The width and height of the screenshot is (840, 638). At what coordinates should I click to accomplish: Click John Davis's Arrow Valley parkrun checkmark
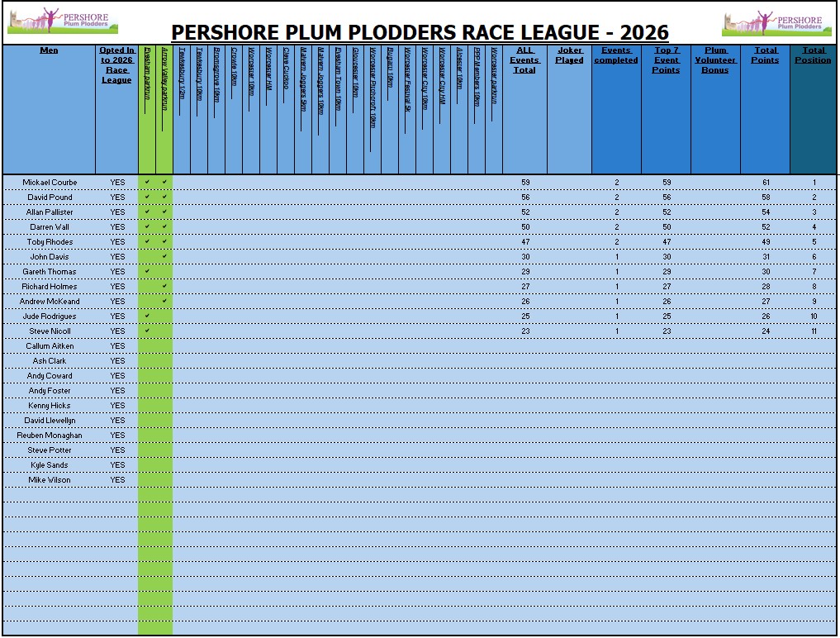click(164, 256)
